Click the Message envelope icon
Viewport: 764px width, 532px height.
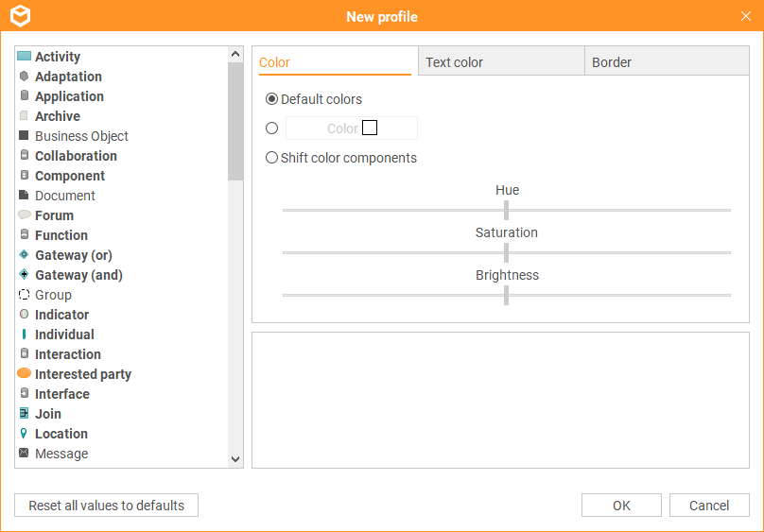click(24, 453)
